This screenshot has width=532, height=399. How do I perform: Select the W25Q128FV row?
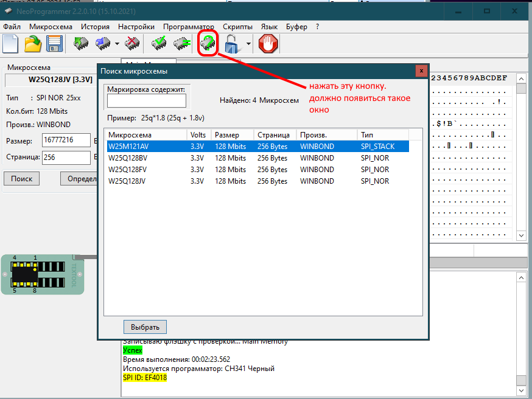click(258, 170)
